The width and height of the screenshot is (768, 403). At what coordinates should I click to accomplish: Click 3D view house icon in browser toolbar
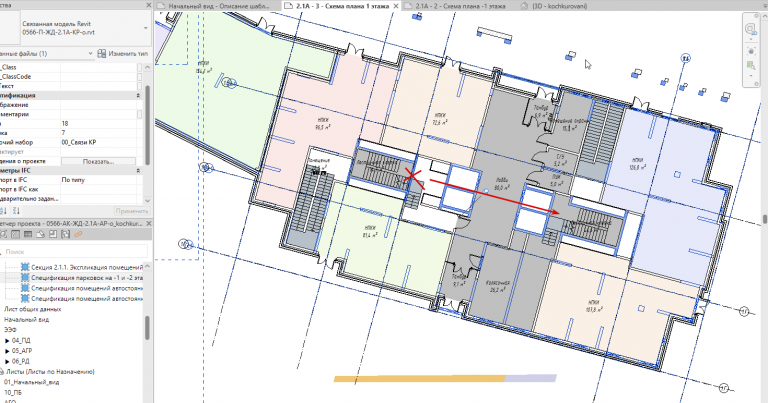click(x=41, y=235)
